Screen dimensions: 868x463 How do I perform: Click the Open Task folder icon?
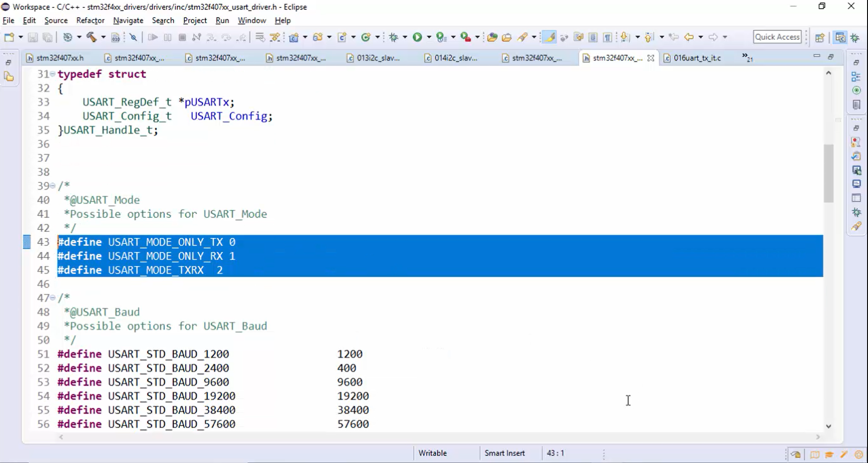(x=507, y=37)
